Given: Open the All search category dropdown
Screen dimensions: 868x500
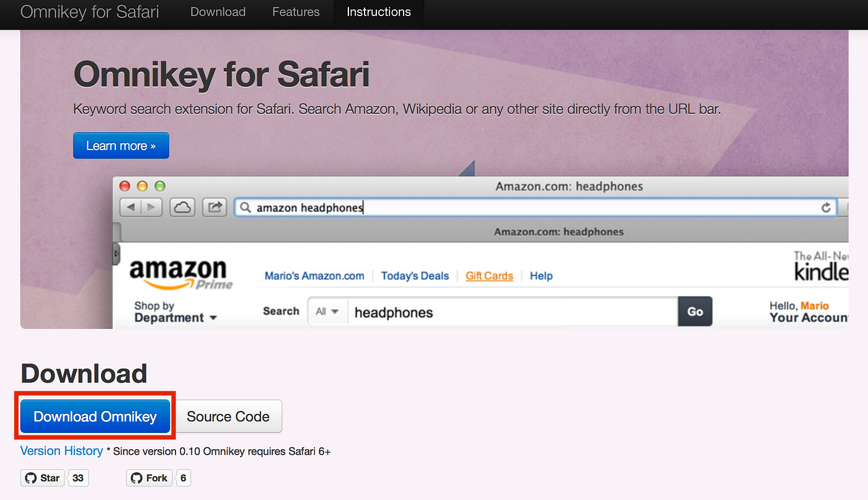Looking at the screenshot, I should (x=327, y=311).
